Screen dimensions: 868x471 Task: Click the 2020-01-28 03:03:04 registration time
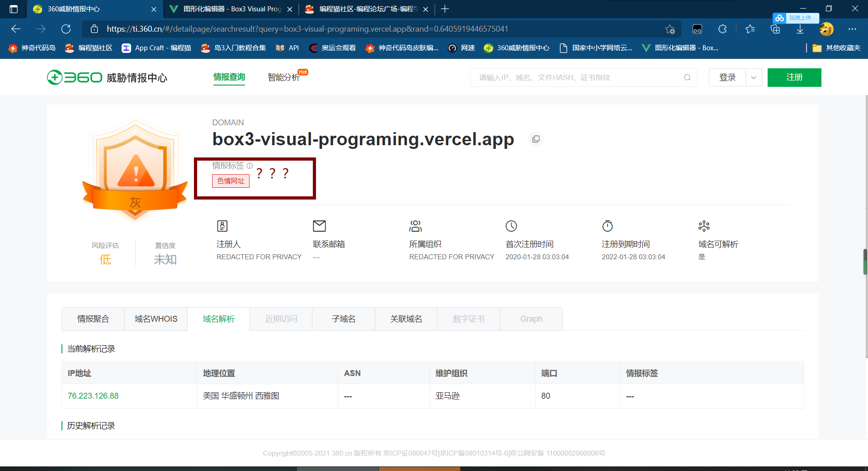(x=537, y=257)
